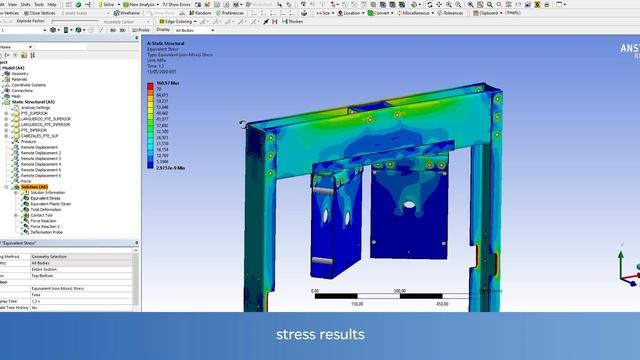640x360 pixels.
Task: Expand the PTE_SUPERIOR folder
Action: coord(6,113)
